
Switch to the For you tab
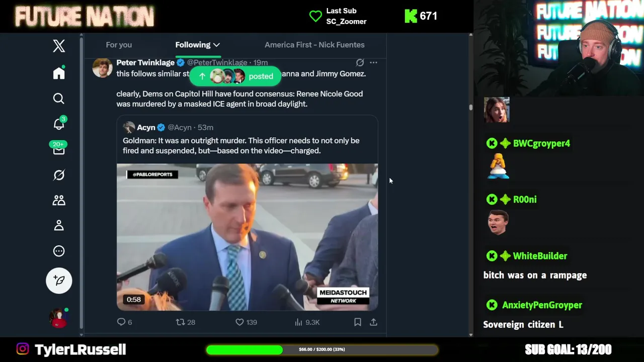119,45
